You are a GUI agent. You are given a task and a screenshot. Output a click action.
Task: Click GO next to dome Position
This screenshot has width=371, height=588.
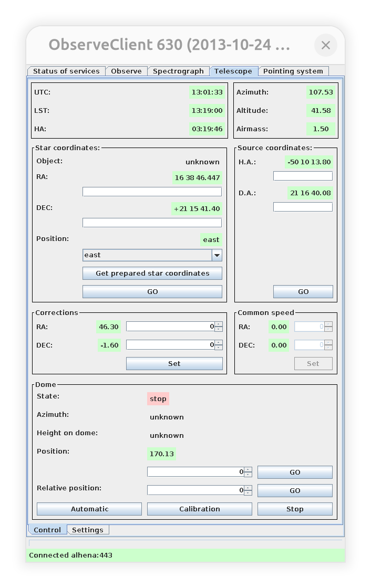(295, 472)
